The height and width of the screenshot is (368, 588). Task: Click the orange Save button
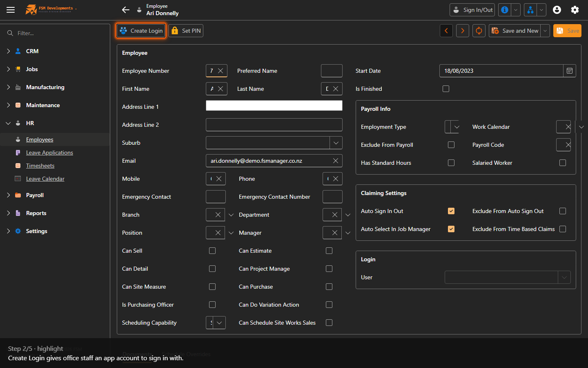point(567,31)
